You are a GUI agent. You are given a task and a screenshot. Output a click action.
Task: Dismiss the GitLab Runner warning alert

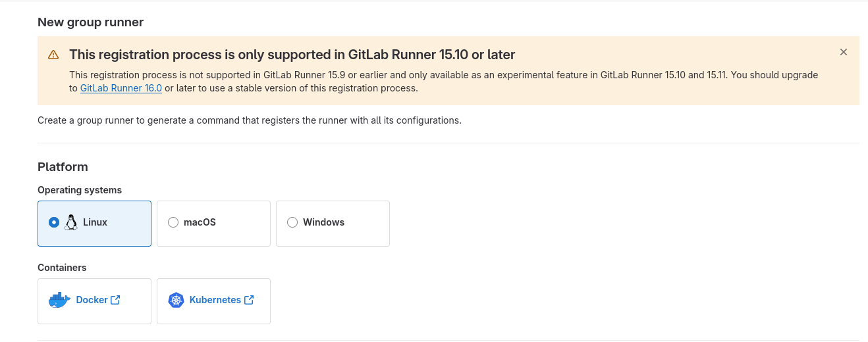[843, 52]
